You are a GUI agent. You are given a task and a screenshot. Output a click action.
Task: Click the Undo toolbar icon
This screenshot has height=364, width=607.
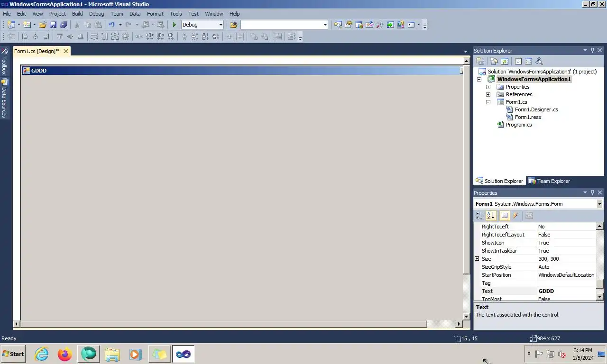[x=111, y=25]
